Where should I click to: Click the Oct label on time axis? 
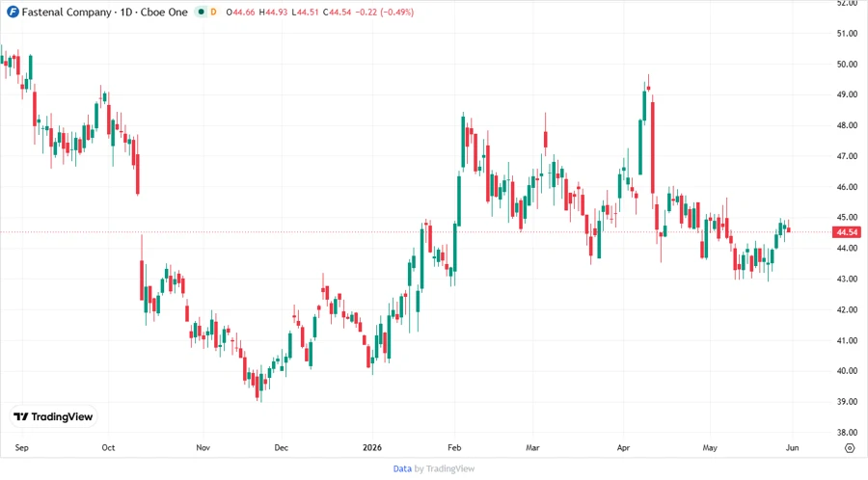108,447
